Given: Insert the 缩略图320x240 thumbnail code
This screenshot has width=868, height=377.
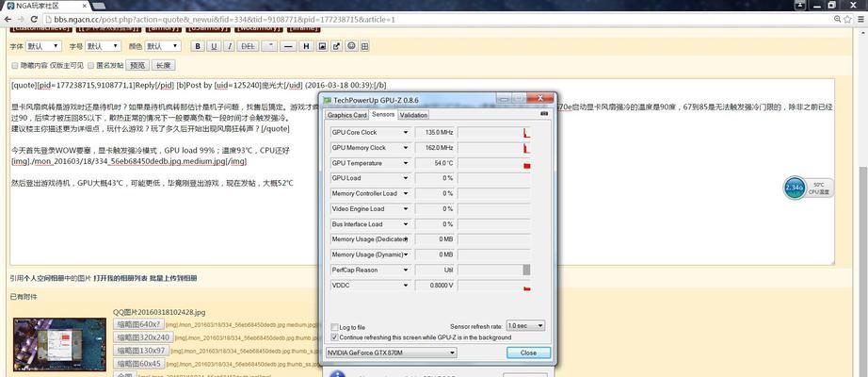Looking at the screenshot, I should [x=143, y=337].
